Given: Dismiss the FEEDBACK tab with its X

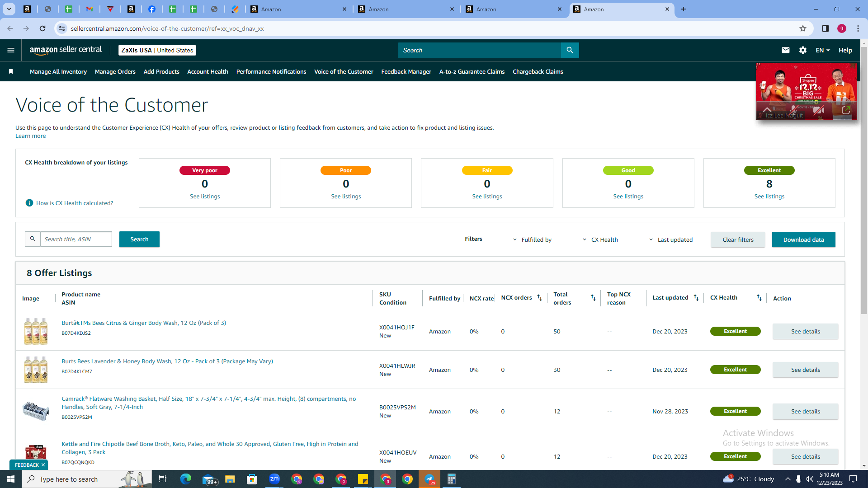Looking at the screenshot, I should click(43, 465).
